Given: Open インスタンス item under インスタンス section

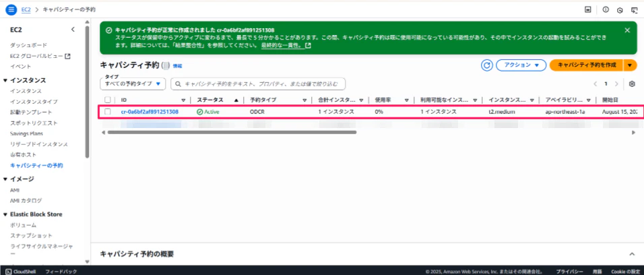Looking at the screenshot, I should (x=26, y=91).
